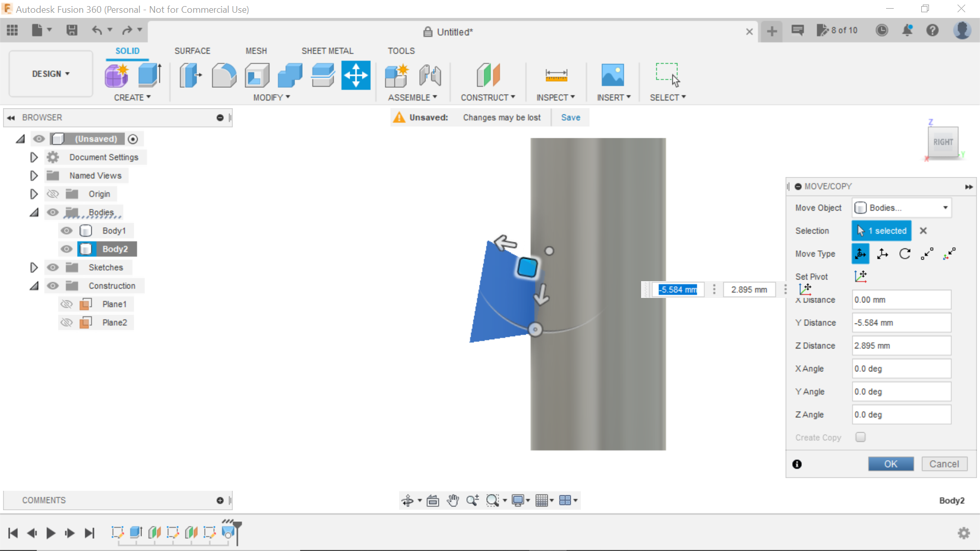The height and width of the screenshot is (551, 980).
Task: Select the Rotate move type icon
Action: point(904,254)
